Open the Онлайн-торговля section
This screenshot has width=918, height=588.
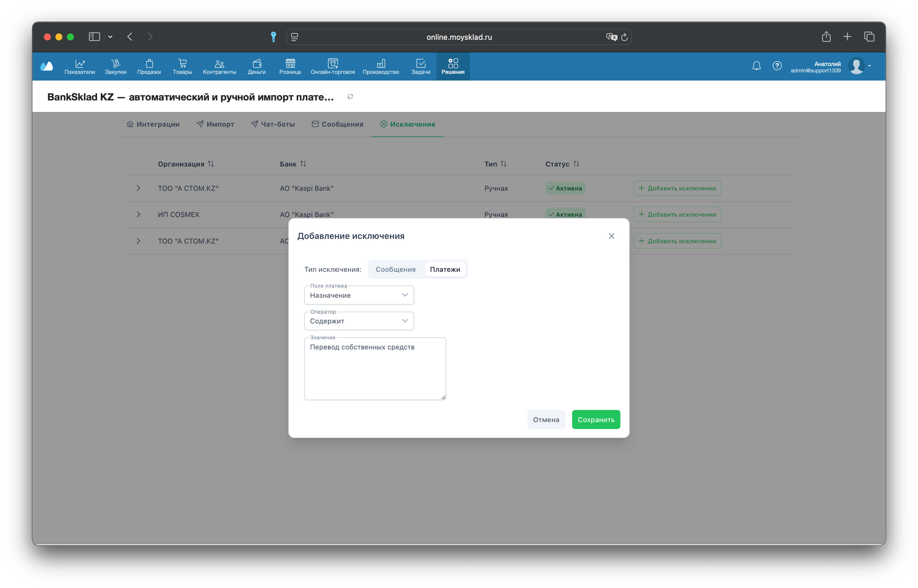pos(333,66)
